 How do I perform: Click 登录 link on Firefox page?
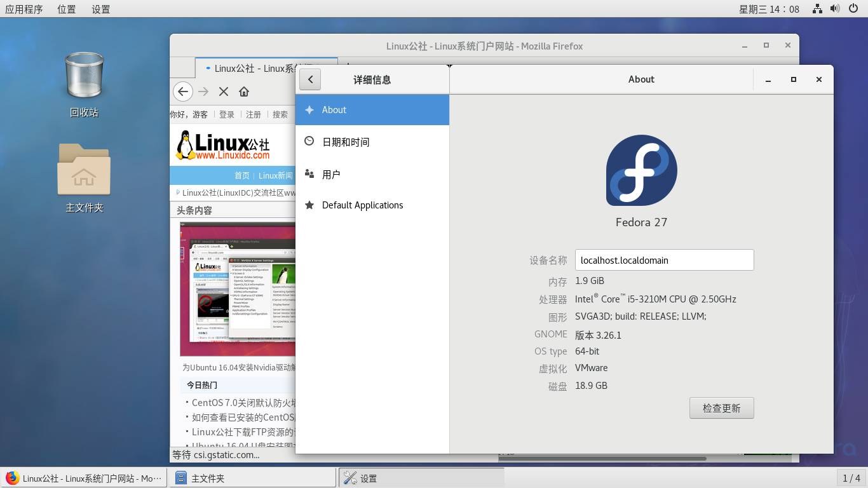[x=227, y=114]
